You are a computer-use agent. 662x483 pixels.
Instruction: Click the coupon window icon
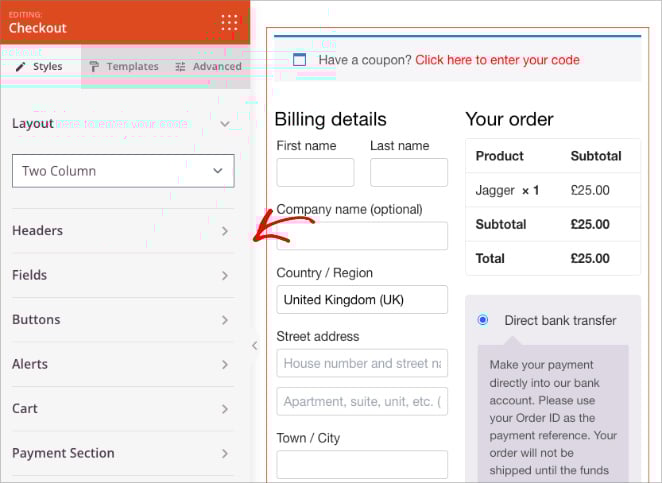pyautogui.click(x=299, y=60)
